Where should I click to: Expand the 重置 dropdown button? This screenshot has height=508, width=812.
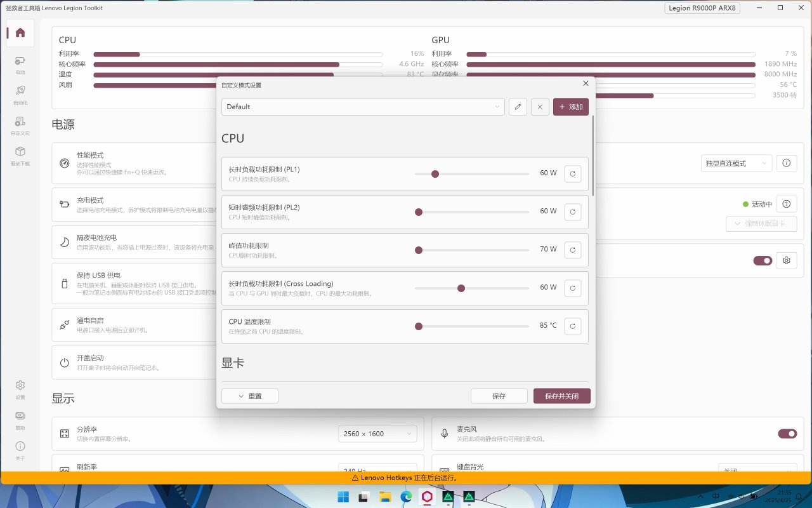point(250,396)
